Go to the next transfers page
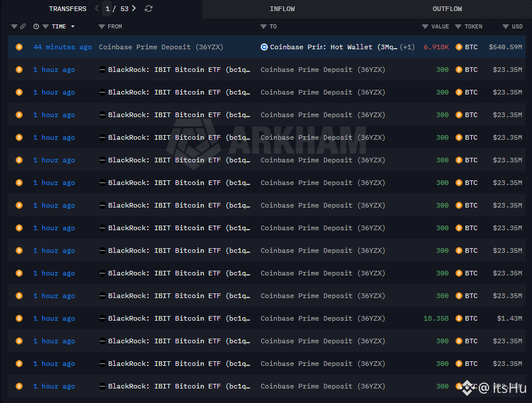Image resolution: width=532 pixels, height=403 pixels. [134, 8]
